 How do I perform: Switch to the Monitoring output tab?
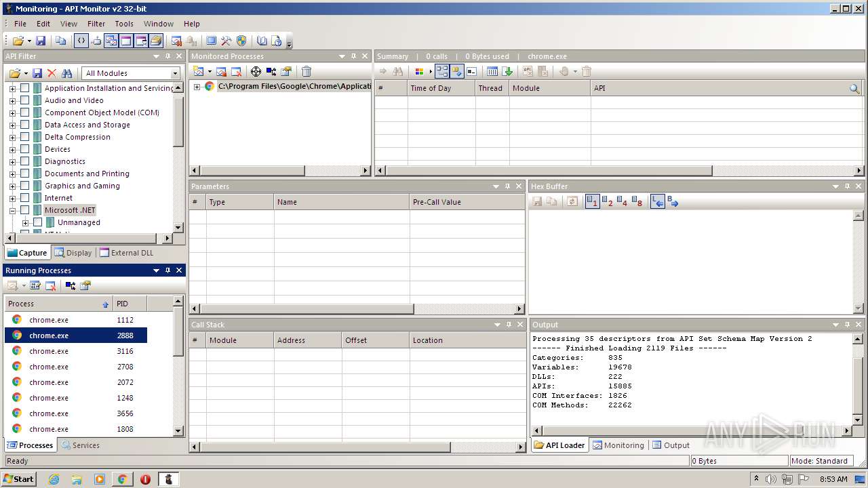[x=618, y=445]
